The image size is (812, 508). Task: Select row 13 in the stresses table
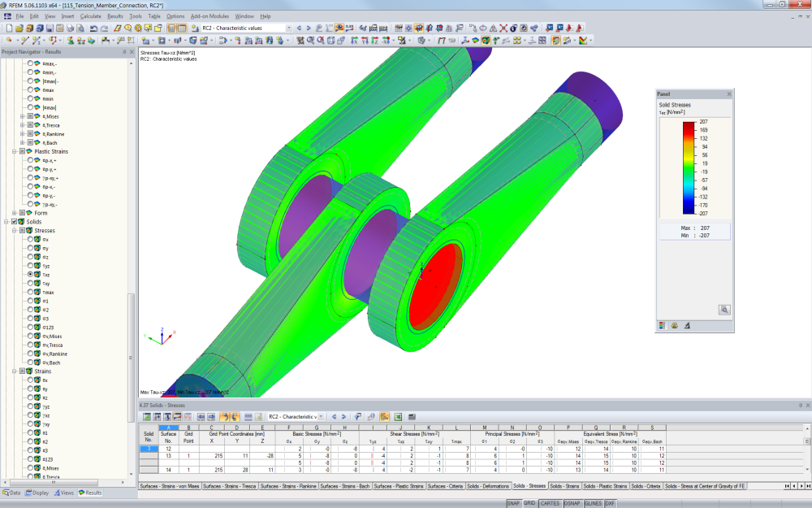[147, 457]
